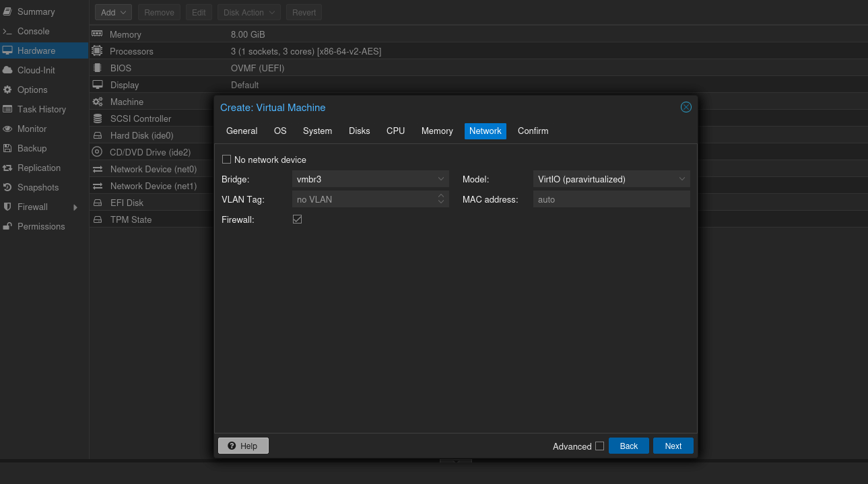Open the Summary sidebar item

pyautogui.click(x=44, y=11)
